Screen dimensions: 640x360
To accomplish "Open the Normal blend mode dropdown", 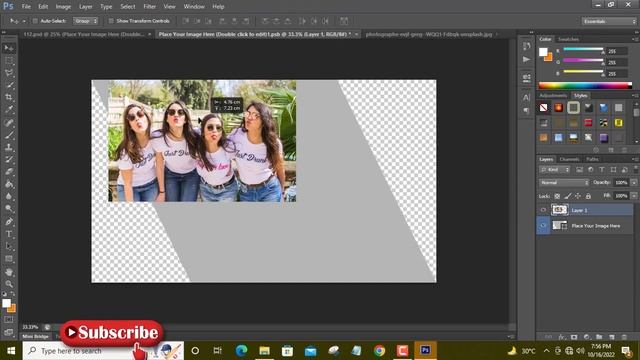I will tap(564, 183).
